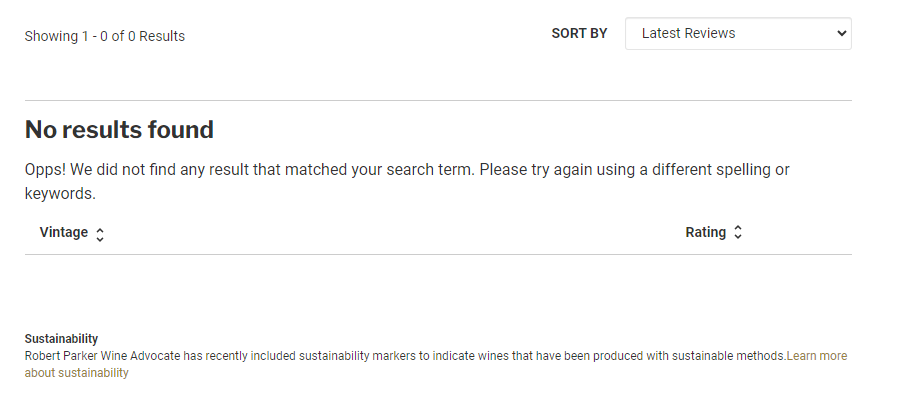Viewport: 906px width, 404px height.
Task: Click the Showing 1 - 0 of 0 Results text
Action: click(105, 36)
